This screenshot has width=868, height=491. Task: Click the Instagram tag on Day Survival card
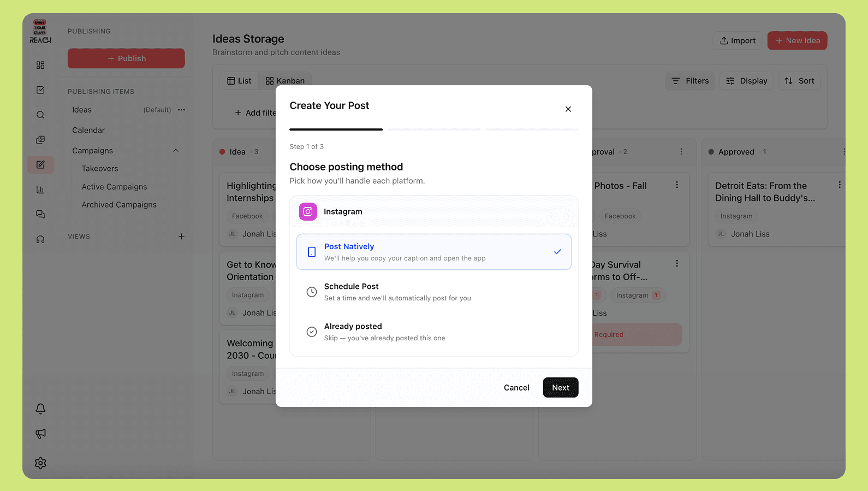(638, 295)
